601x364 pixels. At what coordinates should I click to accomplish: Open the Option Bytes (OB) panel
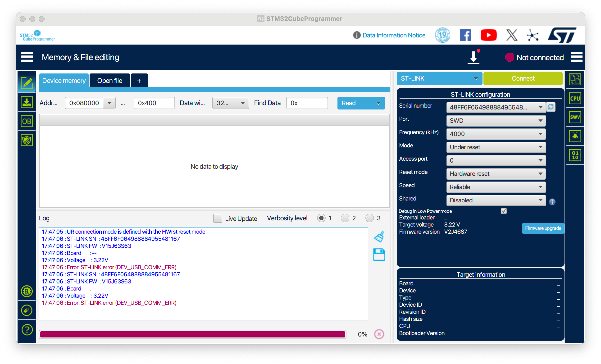click(x=27, y=121)
